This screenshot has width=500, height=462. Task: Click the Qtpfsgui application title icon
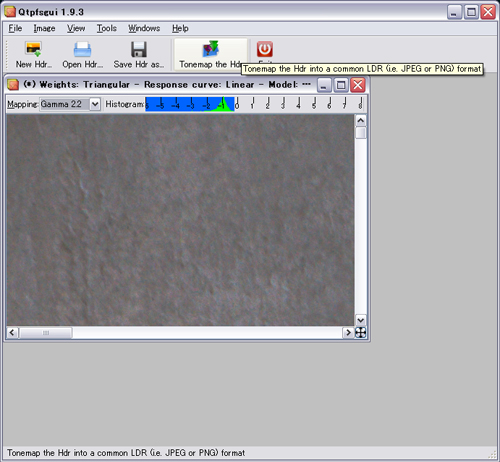coord(10,12)
